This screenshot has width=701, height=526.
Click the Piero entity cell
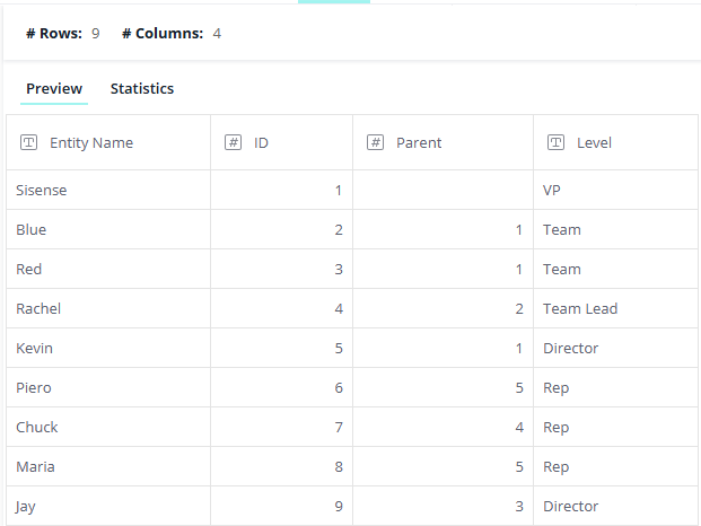[33, 388]
